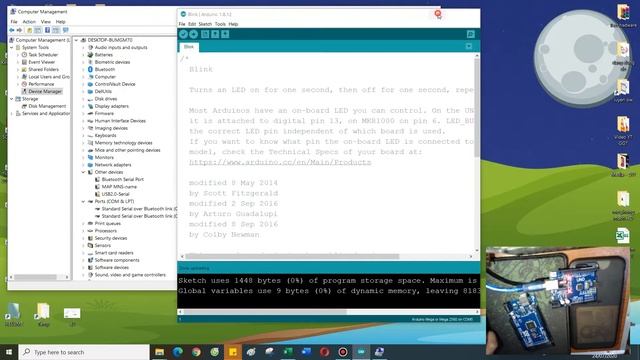640x360 pixels.
Task: Click the Computer Management taskbar icon
Action: tap(380, 352)
